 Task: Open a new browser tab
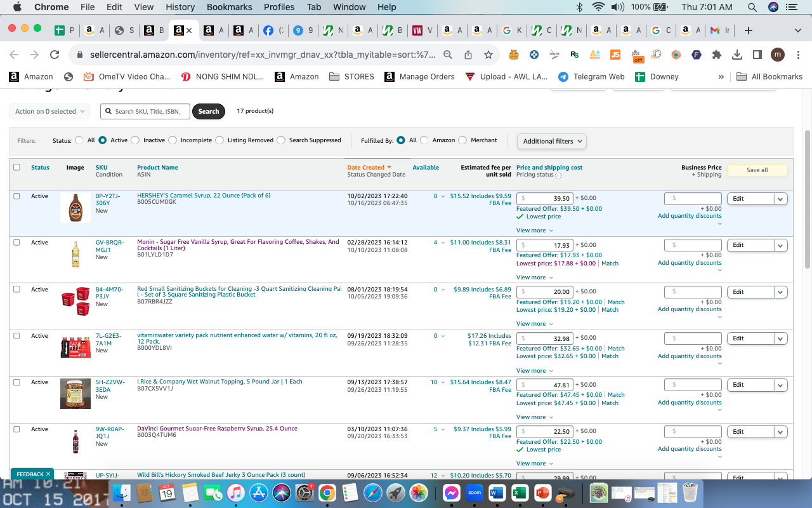[x=749, y=30]
